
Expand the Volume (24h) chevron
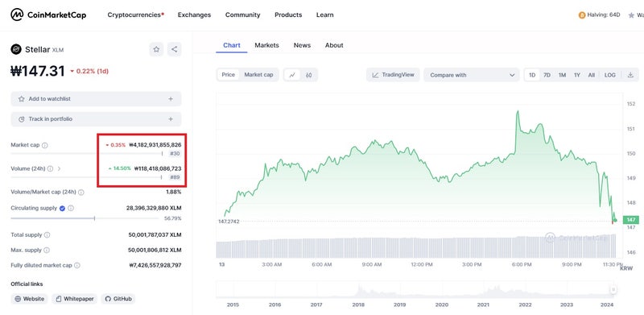[59, 168]
